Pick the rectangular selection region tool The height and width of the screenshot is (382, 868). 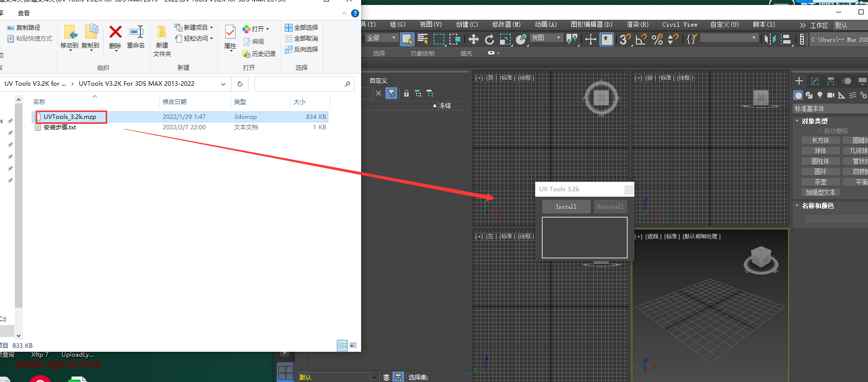(439, 39)
